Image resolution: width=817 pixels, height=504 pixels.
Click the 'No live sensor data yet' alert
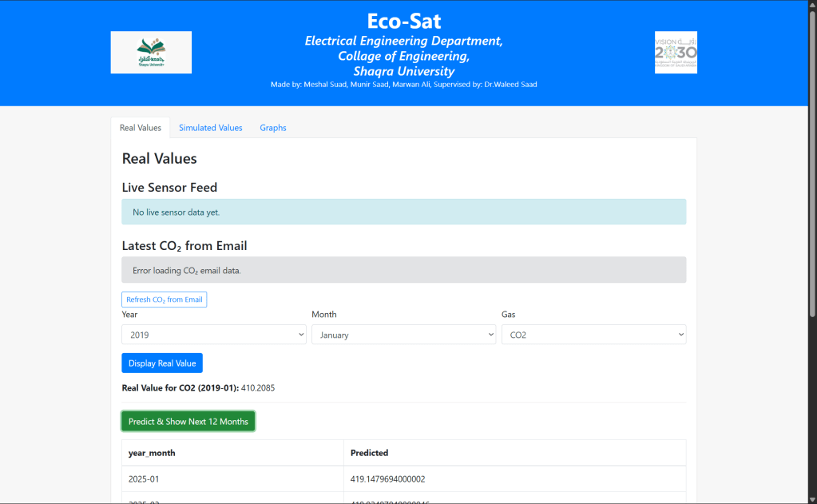(x=403, y=212)
